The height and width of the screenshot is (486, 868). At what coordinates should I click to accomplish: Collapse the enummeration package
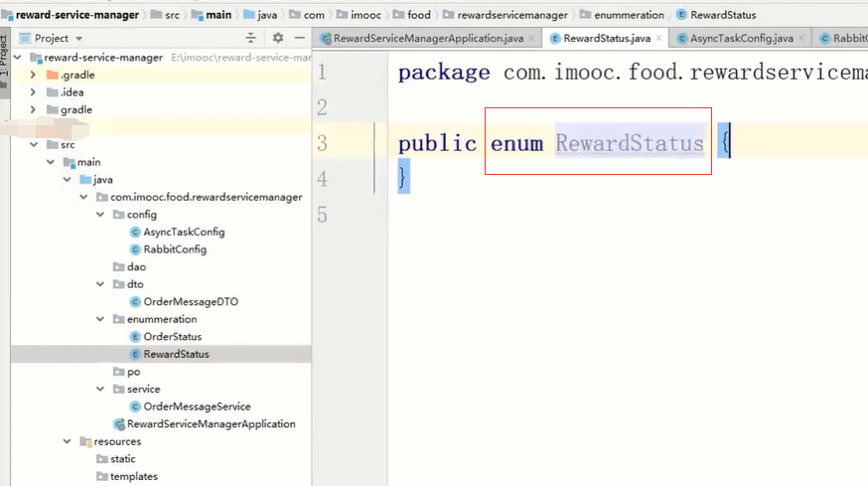[100, 319]
